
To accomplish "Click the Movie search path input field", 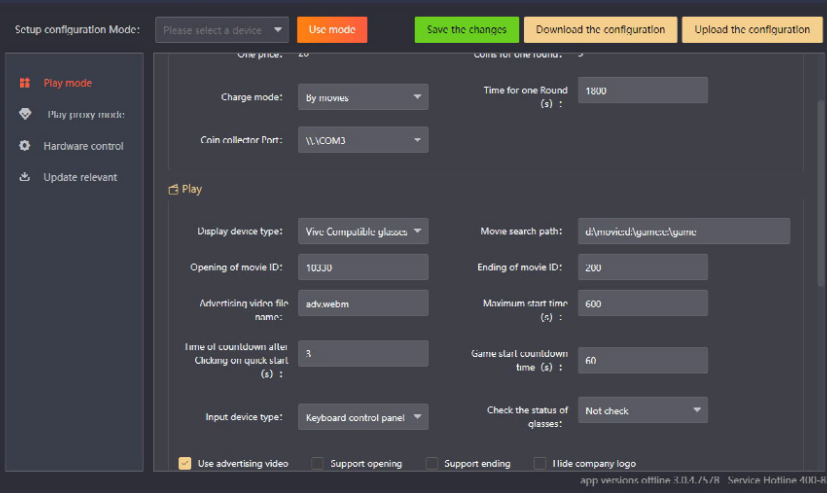I will [684, 231].
